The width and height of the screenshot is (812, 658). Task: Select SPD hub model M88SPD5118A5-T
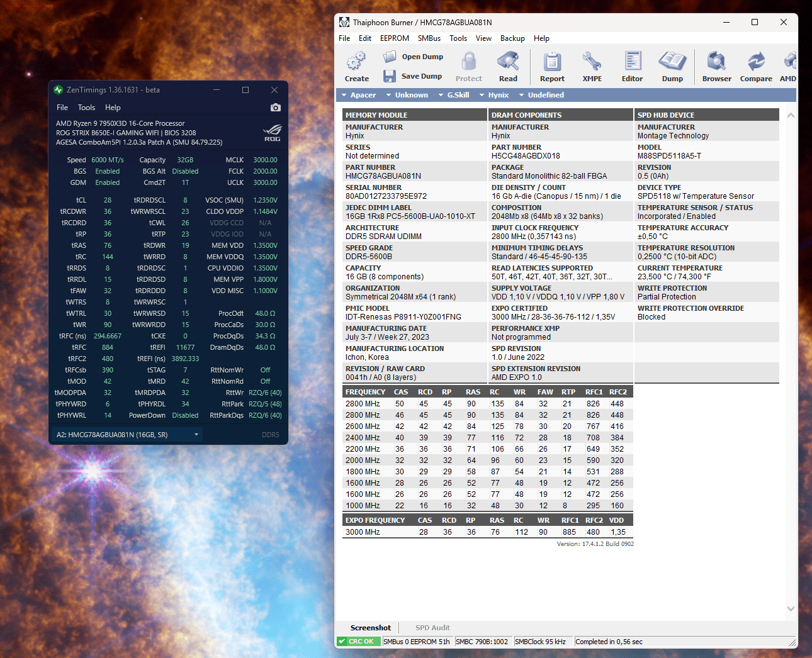[669, 156]
